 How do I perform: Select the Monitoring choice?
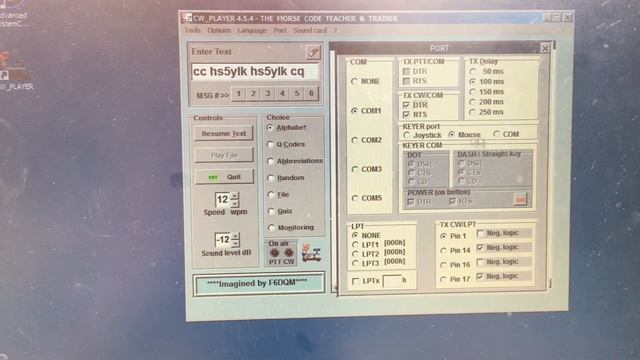(x=291, y=228)
